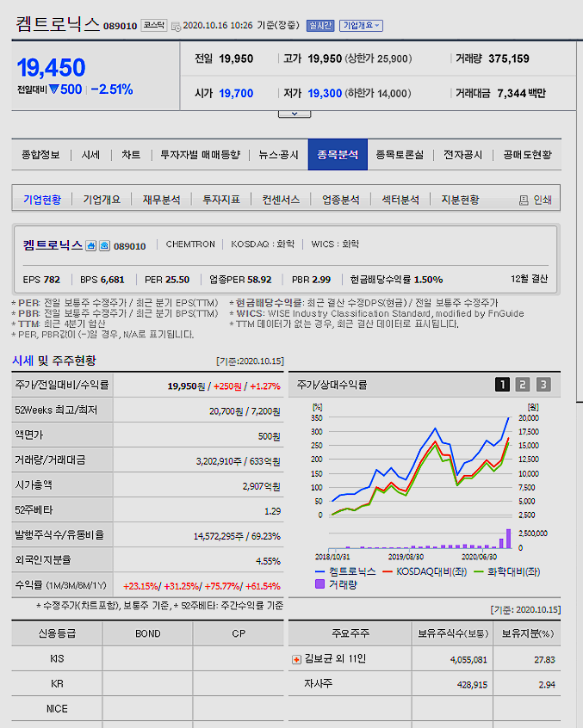Click the tall volume bar in the chart
Viewport: 583px width, 728px height.
point(509,539)
